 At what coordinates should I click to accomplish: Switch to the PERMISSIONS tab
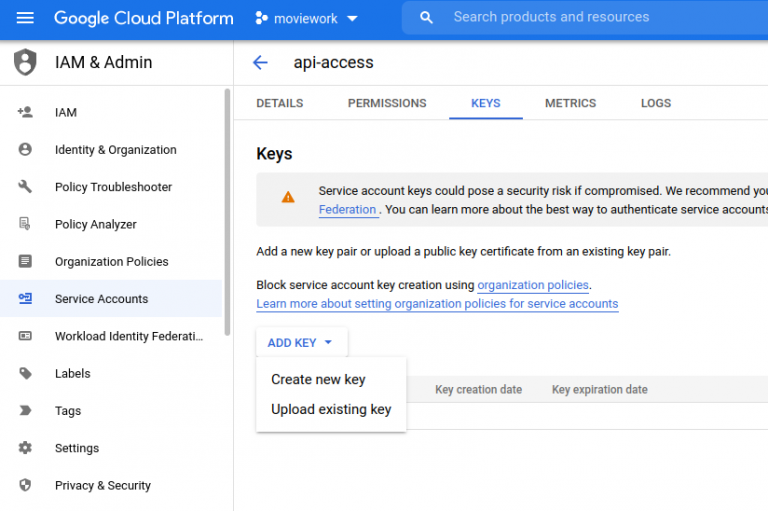pyautogui.click(x=387, y=103)
